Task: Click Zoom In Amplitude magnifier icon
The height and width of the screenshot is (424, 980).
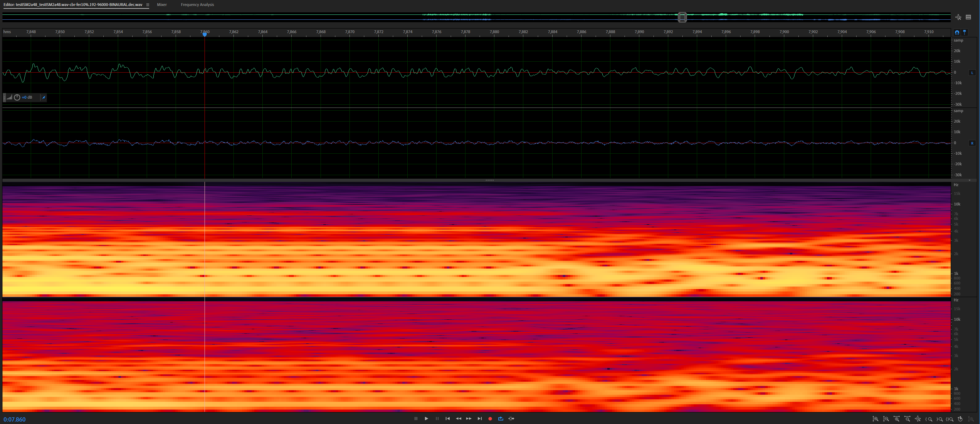Action: pos(875,419)
